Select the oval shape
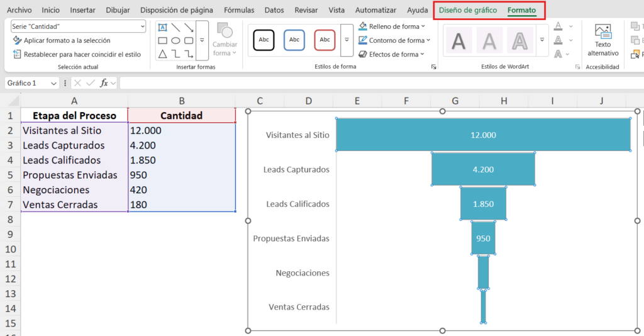 coord(176,41)
